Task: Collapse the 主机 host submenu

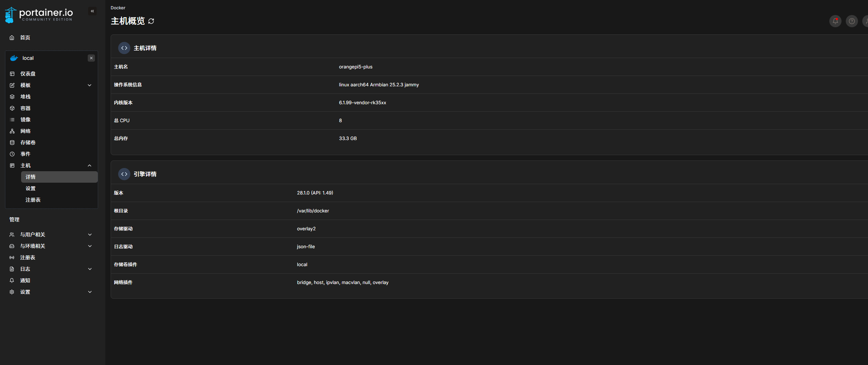Action: point(90,165)
